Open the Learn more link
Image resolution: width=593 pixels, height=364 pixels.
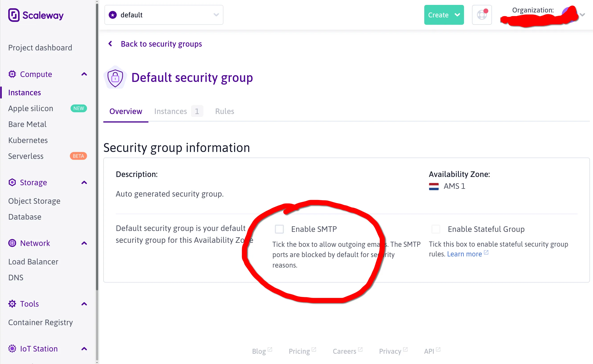pos(464,254)
